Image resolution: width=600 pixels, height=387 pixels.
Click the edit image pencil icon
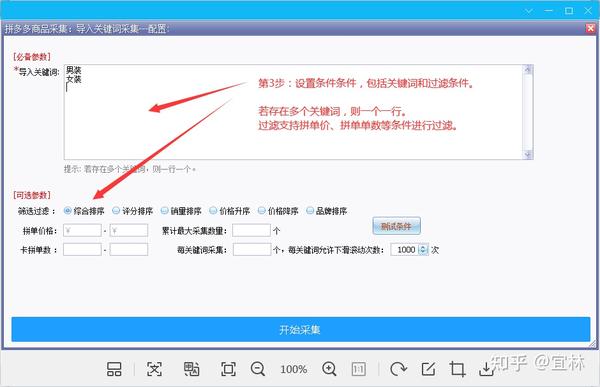(x=428, y=369)
